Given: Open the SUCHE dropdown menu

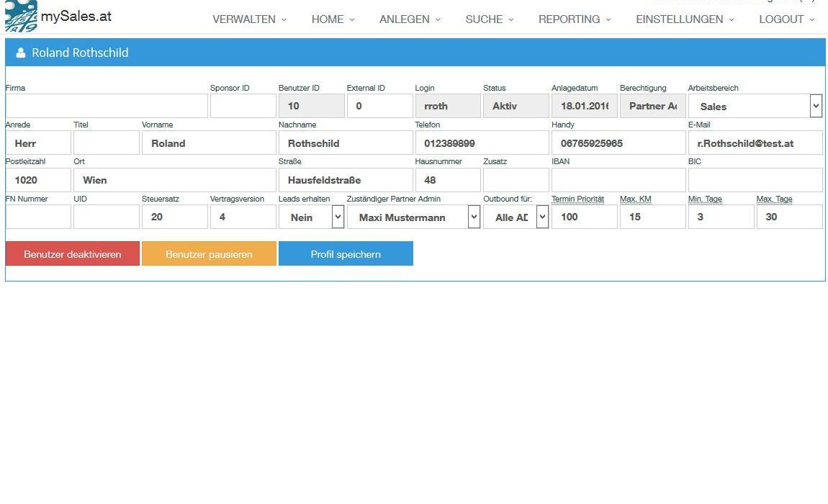Looking at the screenshot, I should click(x=490, y=19).
